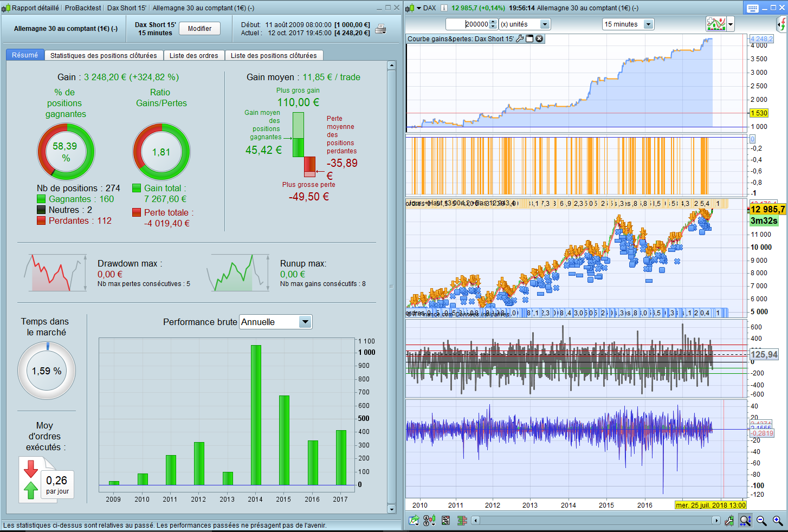
Task: Click the order book bars icon
Action: pyautogui.click(x=462, y=521)
